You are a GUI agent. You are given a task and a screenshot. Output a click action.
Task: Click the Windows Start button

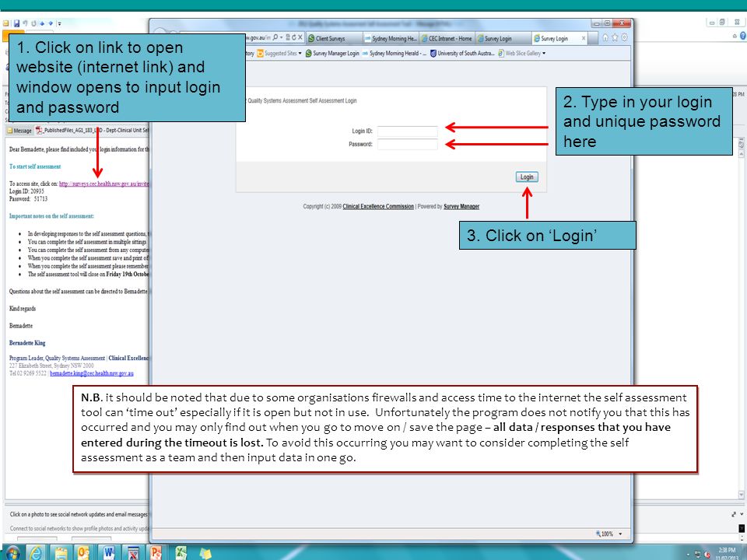point(12,553)
